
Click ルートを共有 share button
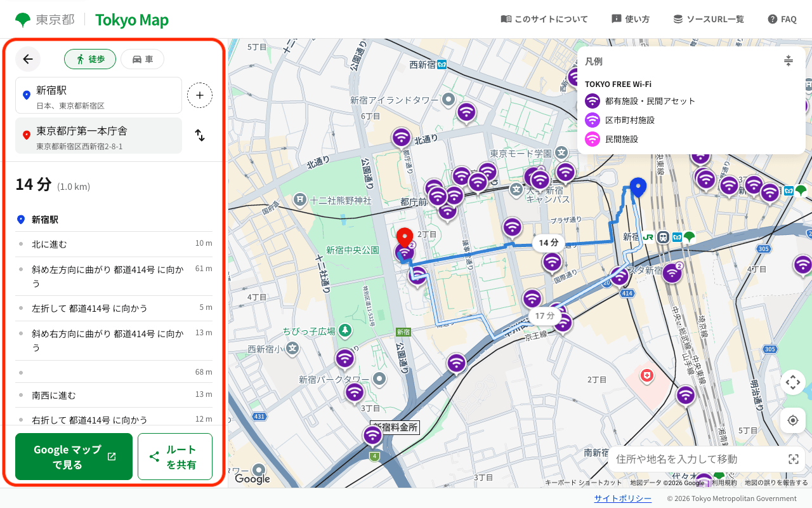[175, 457]
